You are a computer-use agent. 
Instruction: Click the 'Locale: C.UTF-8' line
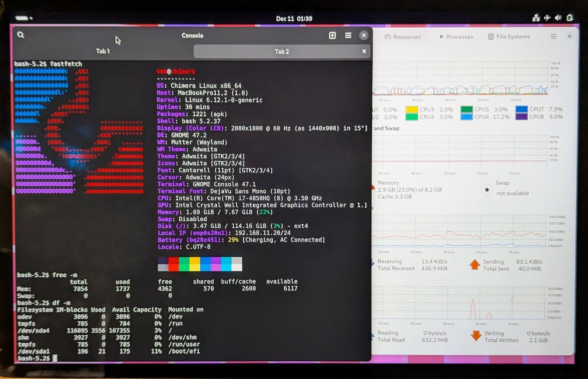[x=183, y=247]
